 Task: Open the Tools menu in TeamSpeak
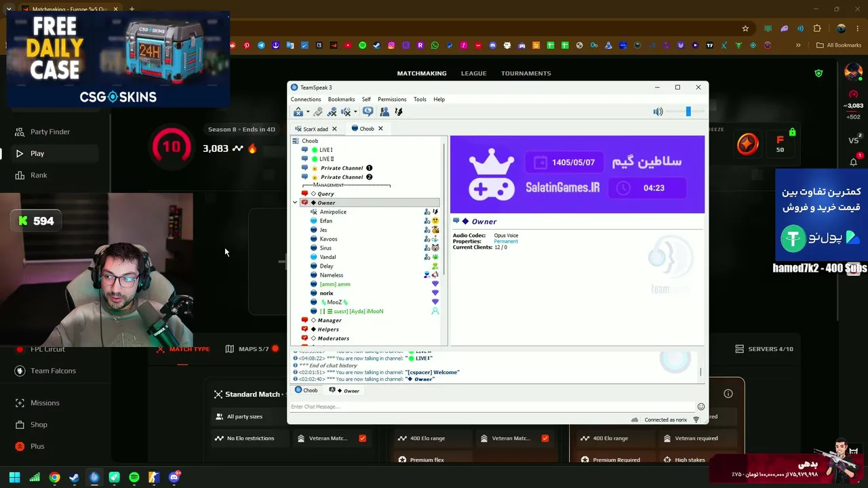tap(420, 100)
